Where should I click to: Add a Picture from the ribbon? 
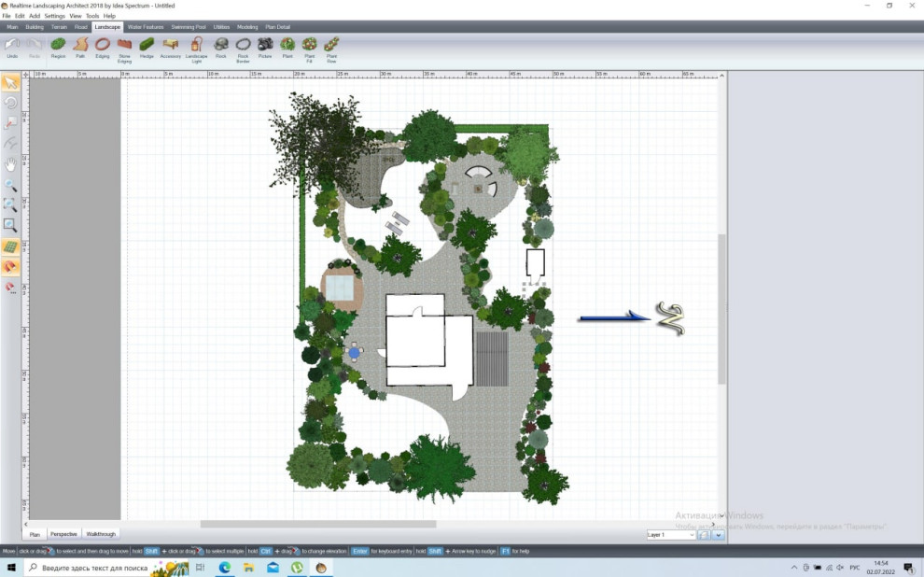tap(265, 47)
